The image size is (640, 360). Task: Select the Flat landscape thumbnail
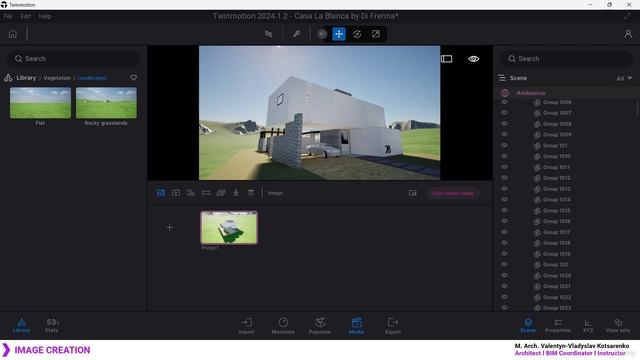click(40, 103)
